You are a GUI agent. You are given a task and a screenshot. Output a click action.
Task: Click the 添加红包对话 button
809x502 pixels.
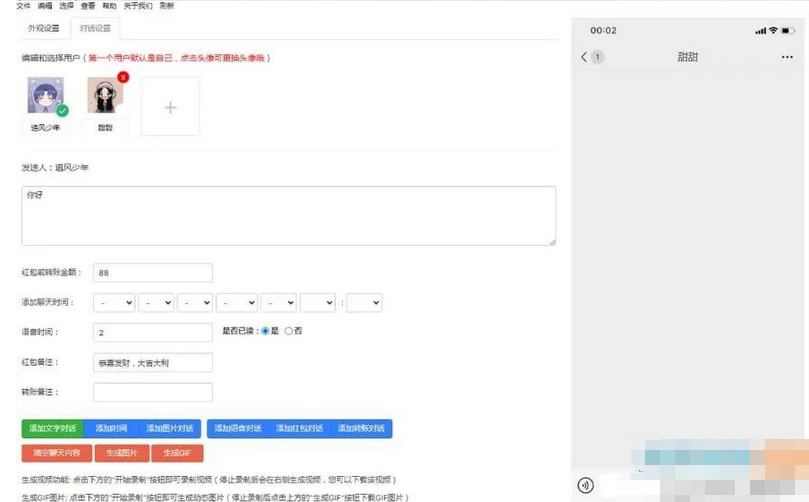pos(299,429)
